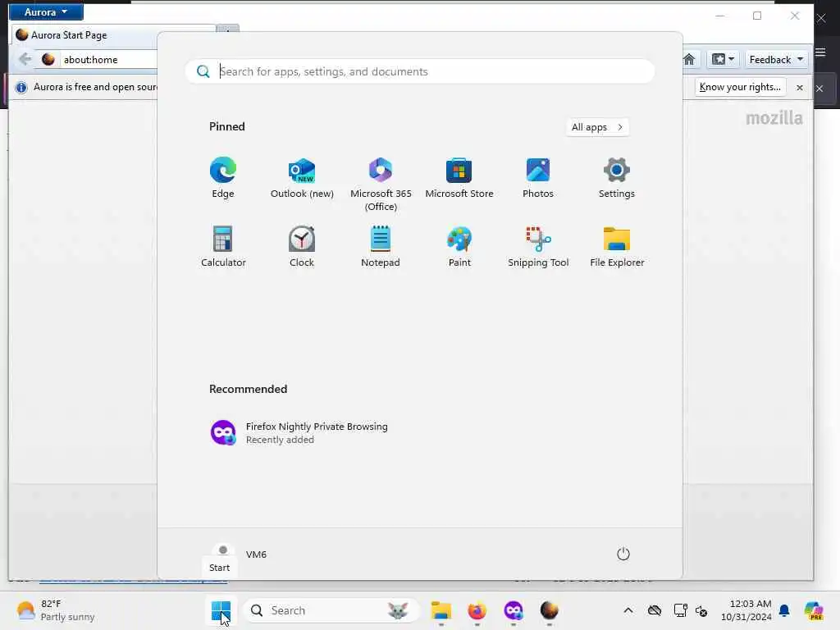
Task: Focus the Start menu search field
Action: [419, 71]
